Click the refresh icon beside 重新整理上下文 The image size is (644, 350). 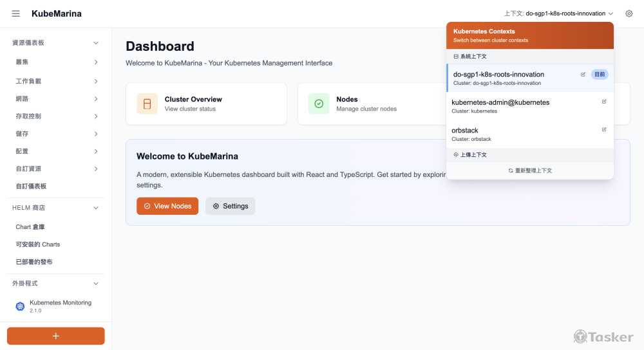[x=511, y=170]
